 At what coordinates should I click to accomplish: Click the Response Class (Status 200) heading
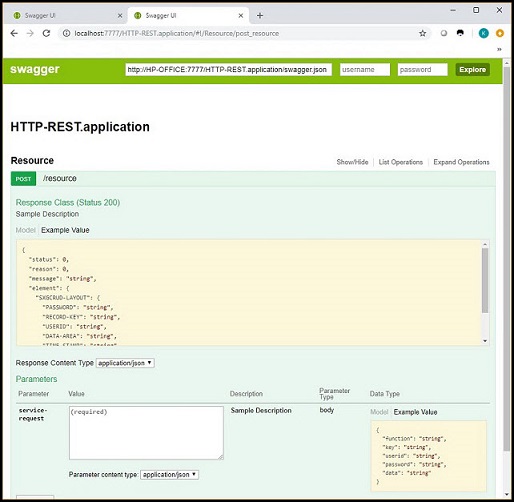[x=68, y=203]
